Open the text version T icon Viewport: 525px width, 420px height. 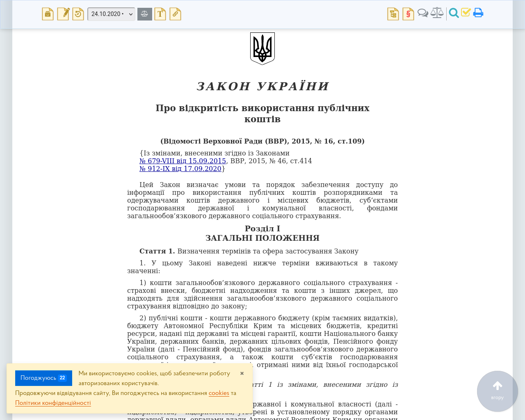coord(160,14)
